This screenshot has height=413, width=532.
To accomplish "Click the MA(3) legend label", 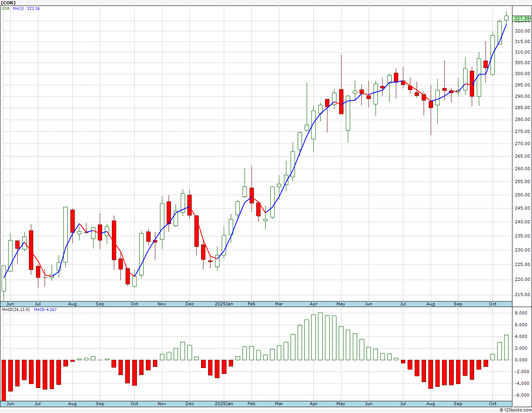I will coord(18,8).
